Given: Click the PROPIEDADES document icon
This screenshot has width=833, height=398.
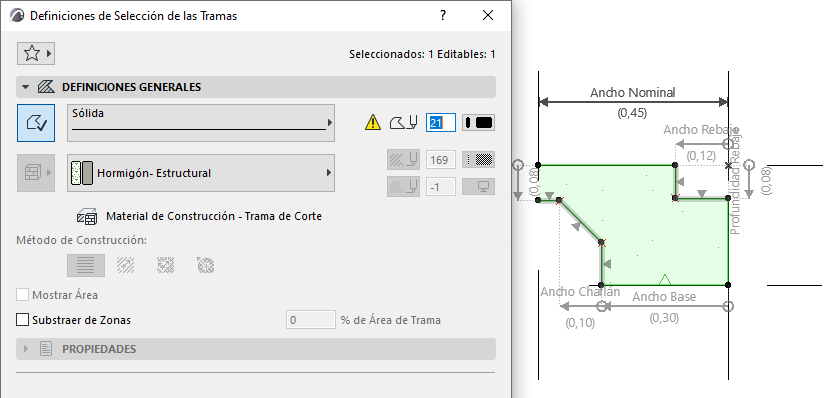Looking at the screenshot, I should click(x=46, y=349).
